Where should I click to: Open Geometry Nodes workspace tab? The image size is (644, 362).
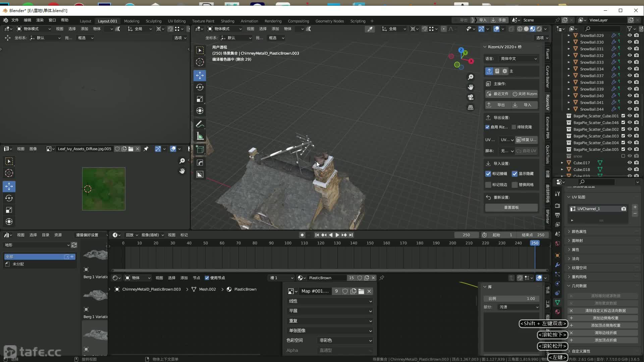[x=330, y=21]
